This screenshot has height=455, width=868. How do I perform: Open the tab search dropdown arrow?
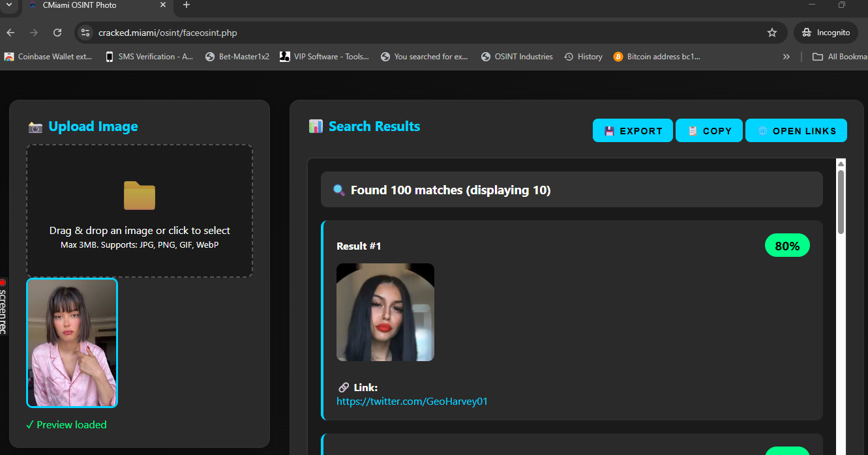pyautogui.click(x=8, y=5)
